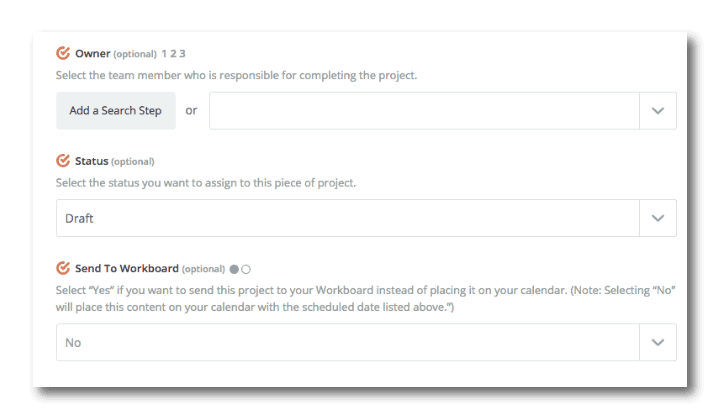
Task: Select the filled circle next to Send To Workboard
Action: click(234, 268)
